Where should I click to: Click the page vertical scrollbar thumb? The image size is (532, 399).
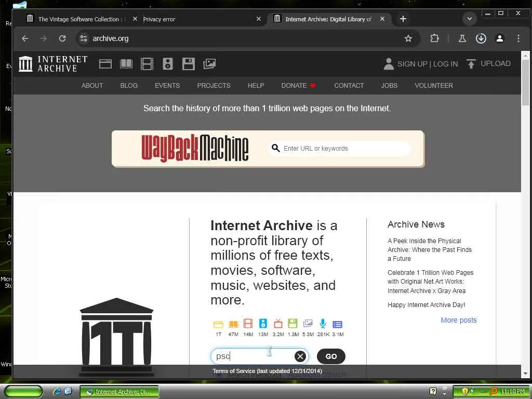click(525, 83)
